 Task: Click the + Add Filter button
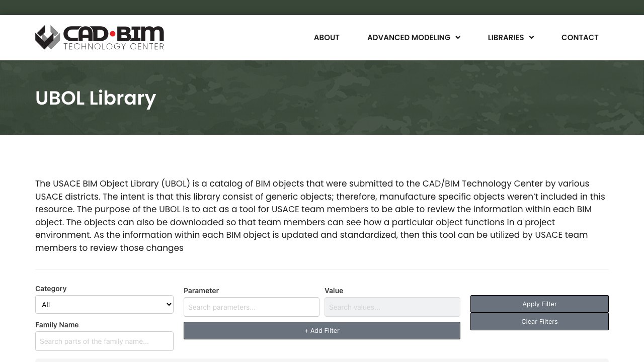point(322,331)
